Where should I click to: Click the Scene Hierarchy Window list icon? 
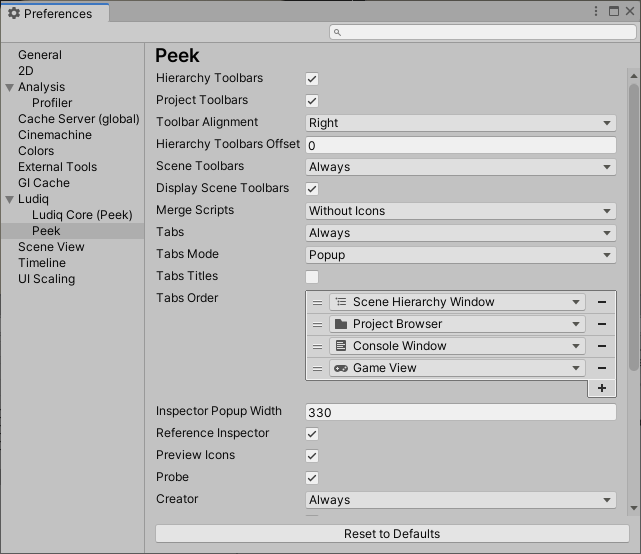click(341, 302)
